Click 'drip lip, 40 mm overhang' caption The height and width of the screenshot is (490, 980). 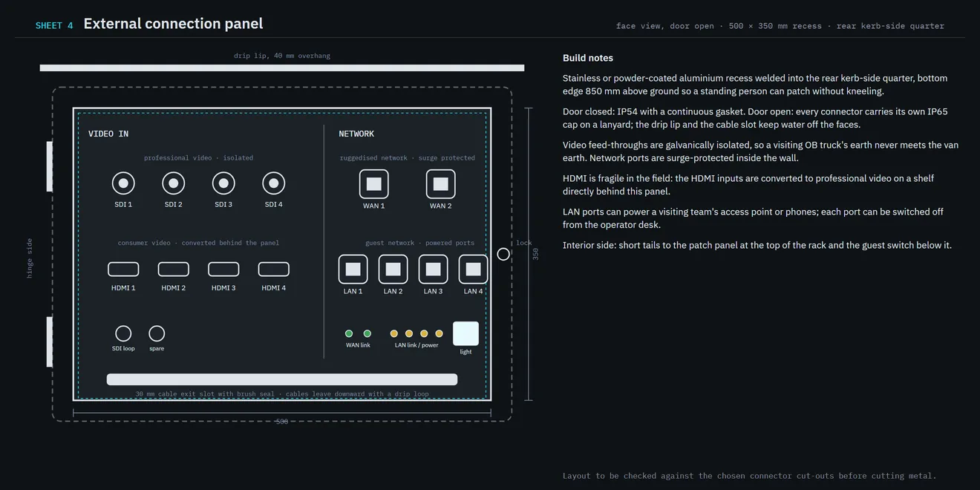[282, 56]
